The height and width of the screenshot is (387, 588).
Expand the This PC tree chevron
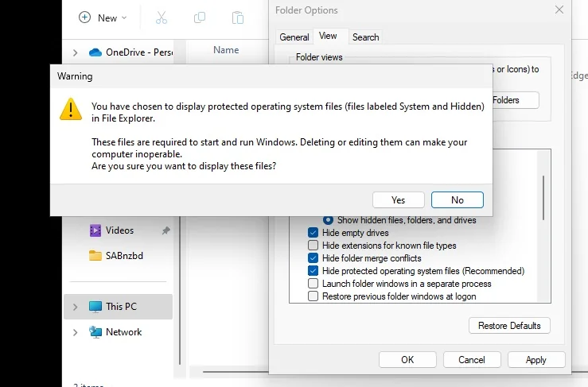(75, 307)
